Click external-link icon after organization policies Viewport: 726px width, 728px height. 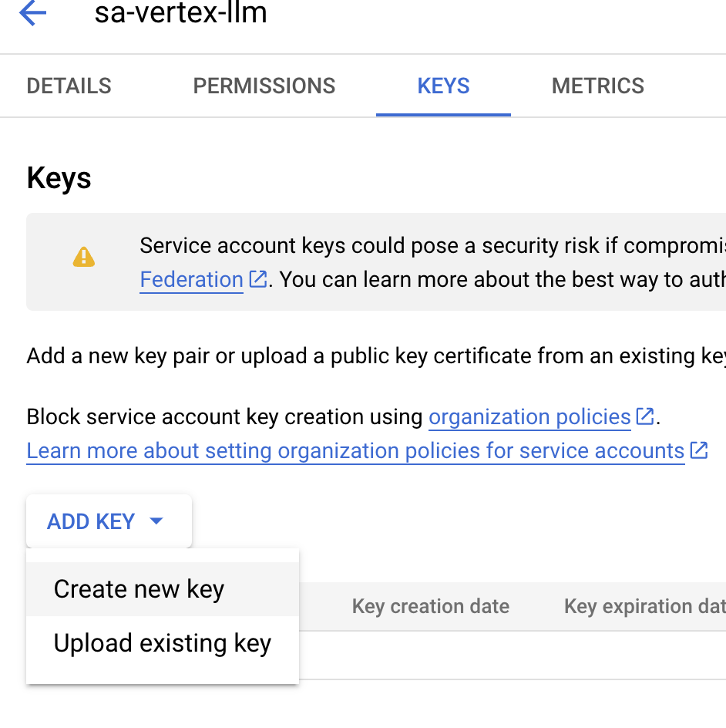click(645, 416)
